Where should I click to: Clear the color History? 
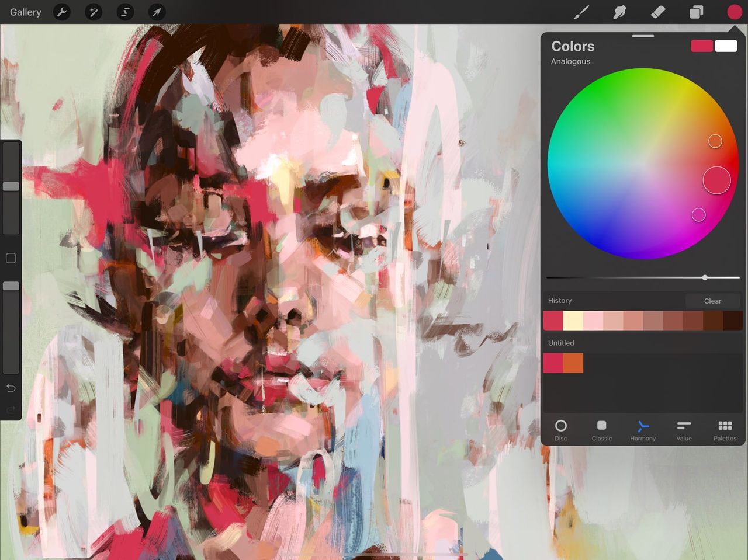712,301
